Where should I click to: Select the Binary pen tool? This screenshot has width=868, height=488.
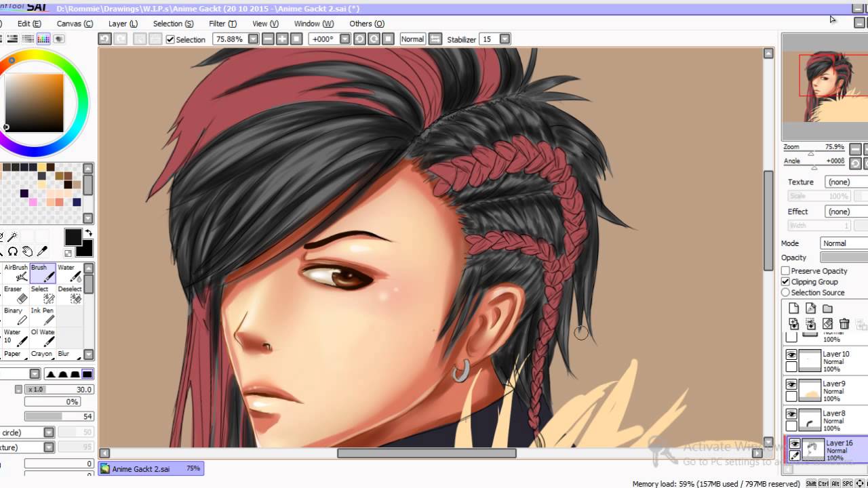pos(16,317)
